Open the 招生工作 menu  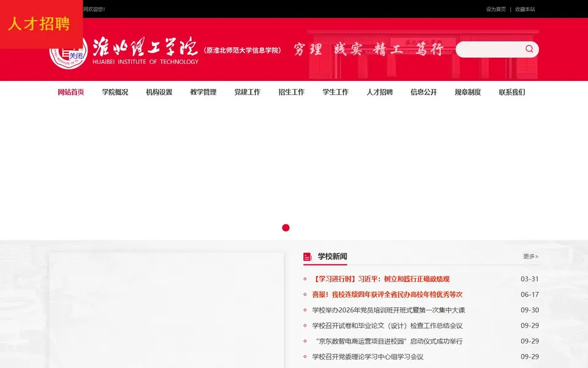coord(292,92)
